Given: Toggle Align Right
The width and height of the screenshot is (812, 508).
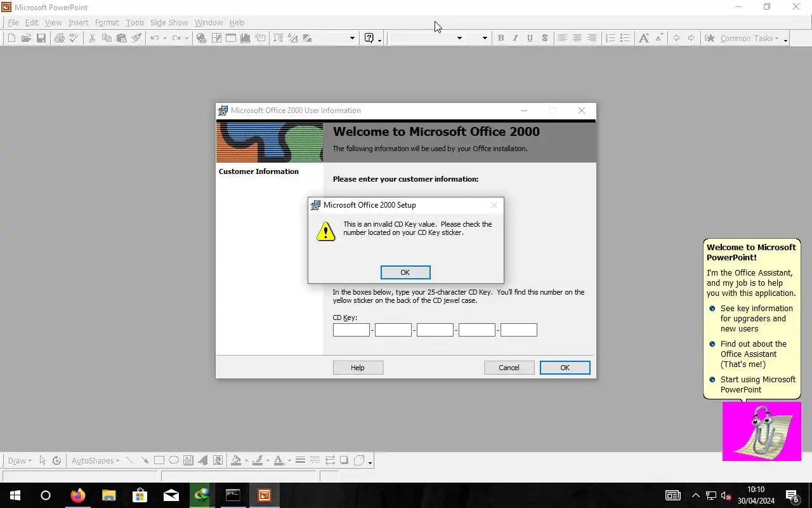Looking at the screenshot, I should (591, 38).
